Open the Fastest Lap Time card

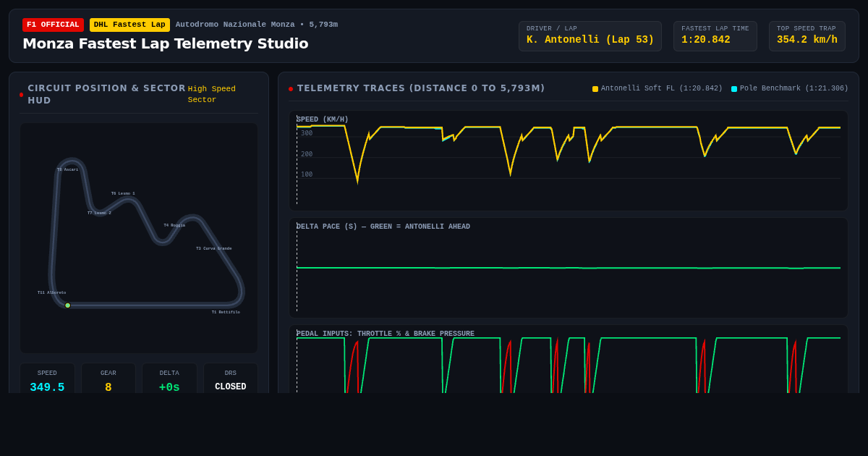click(715, 36)
